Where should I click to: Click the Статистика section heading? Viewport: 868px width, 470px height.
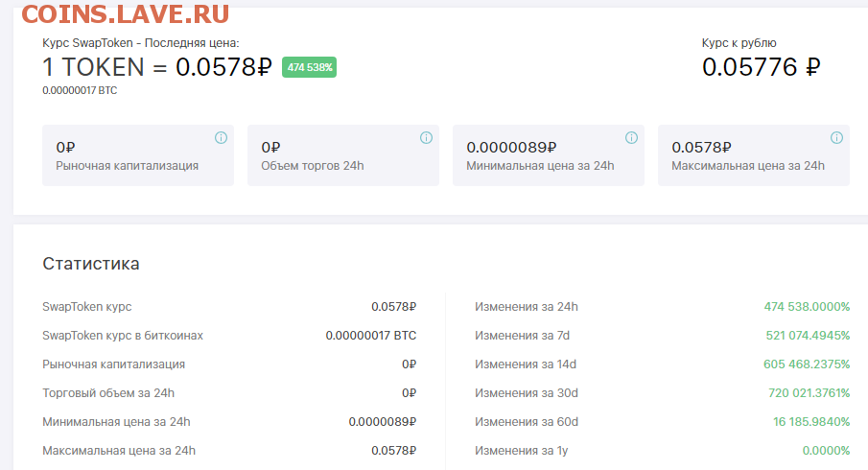91,264
